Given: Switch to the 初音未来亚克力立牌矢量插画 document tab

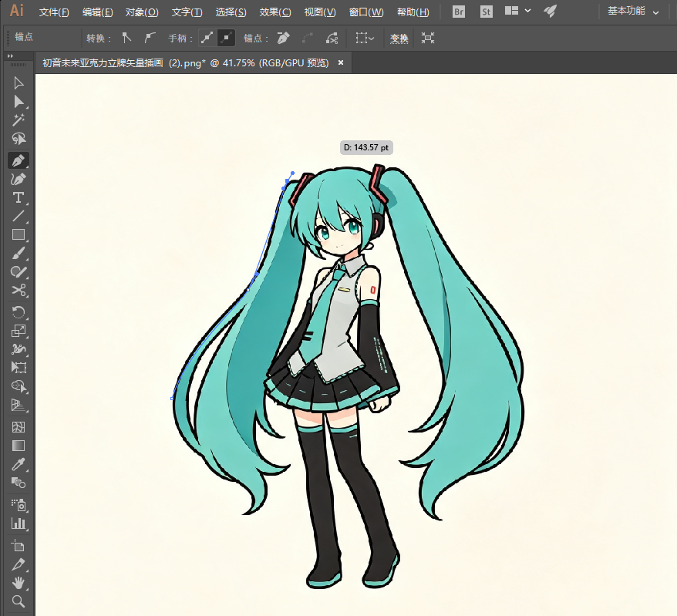Looking at the screenshot, I should point(185,63).
